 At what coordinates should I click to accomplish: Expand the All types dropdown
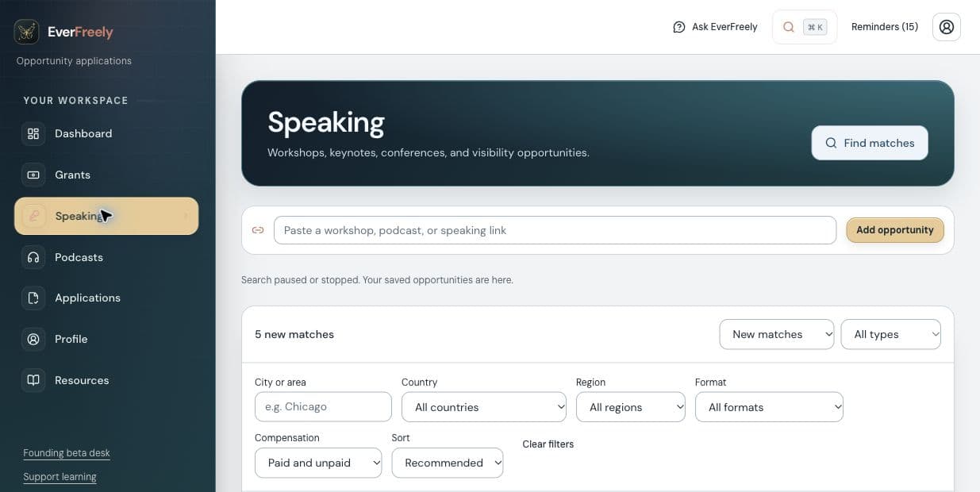click(891, 334)
